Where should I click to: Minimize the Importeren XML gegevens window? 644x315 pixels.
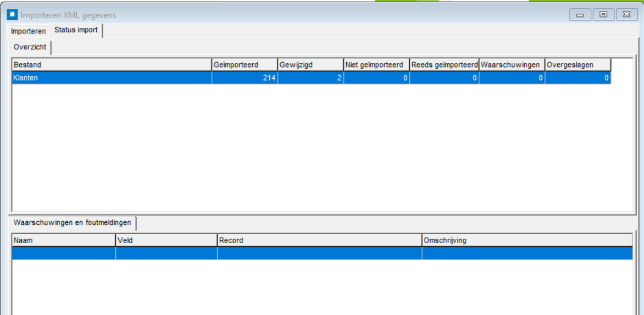(x=580, y=15)
